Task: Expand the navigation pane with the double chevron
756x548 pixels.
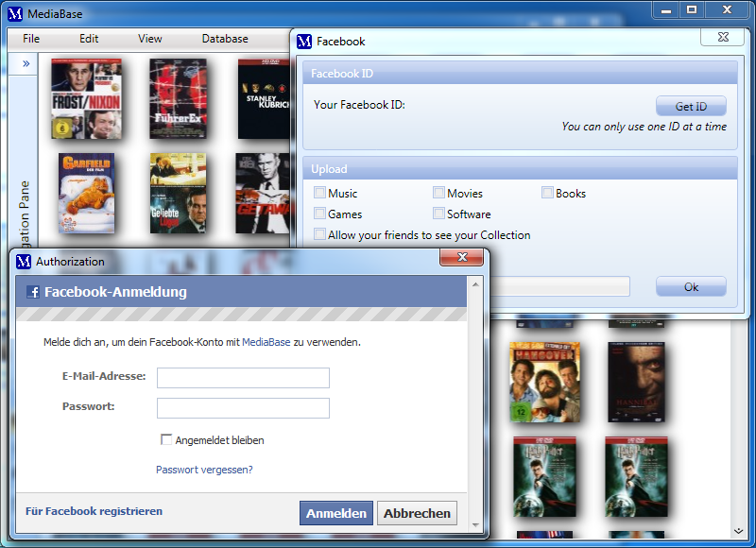Action: [26, 63]
